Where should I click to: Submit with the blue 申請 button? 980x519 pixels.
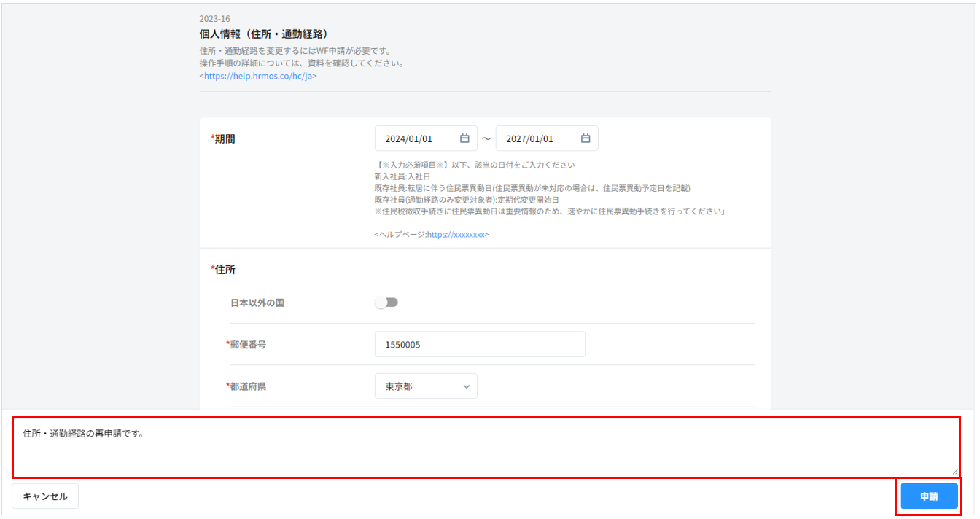tap(928, 496)
